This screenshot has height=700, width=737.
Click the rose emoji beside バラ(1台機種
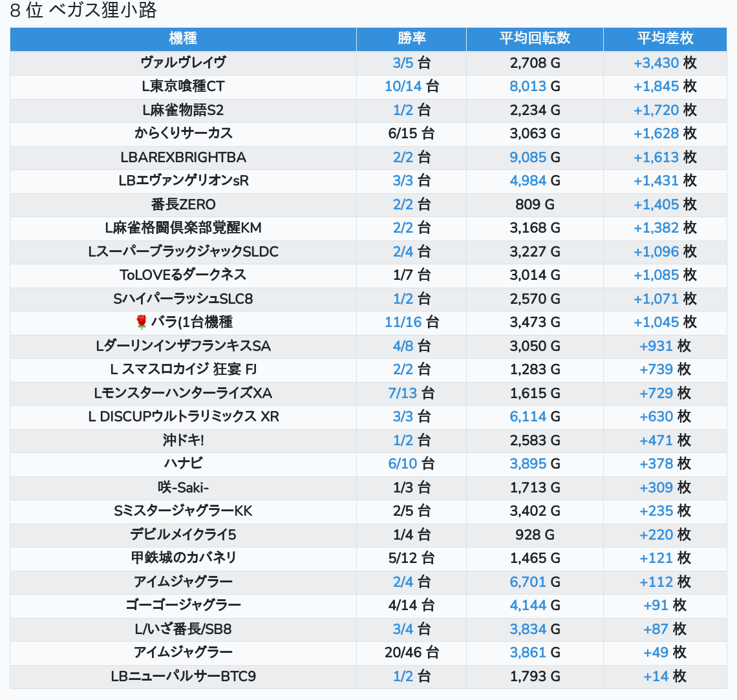pos(141,323)
